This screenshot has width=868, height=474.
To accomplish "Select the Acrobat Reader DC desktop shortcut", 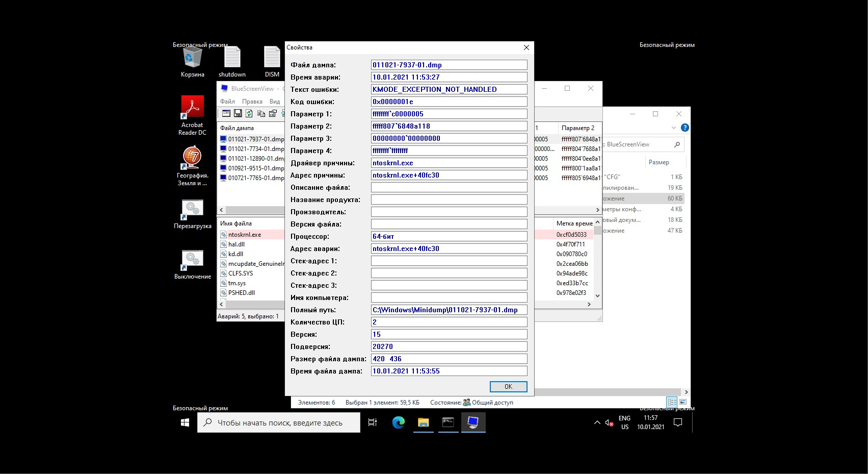I will pyautogui.click(x=192, y=115).
